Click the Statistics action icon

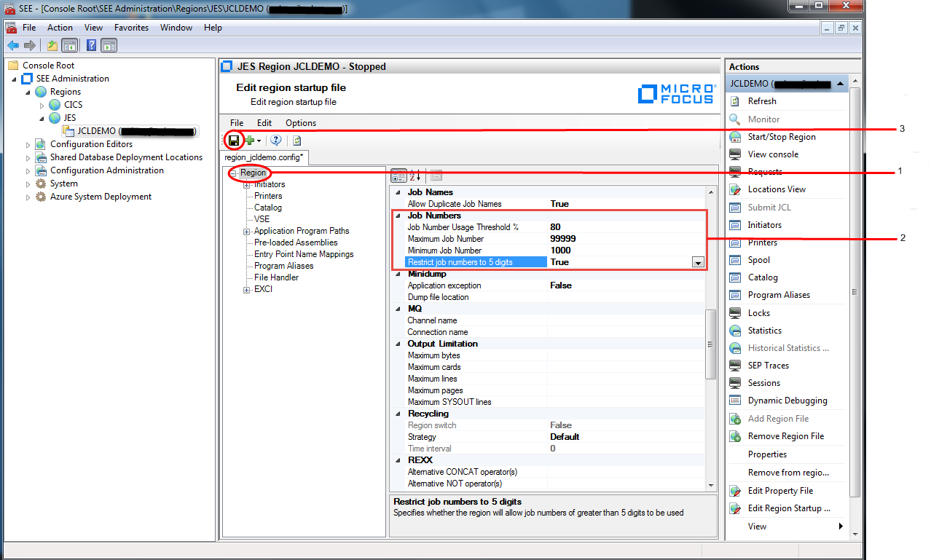(x=735, y=331)
